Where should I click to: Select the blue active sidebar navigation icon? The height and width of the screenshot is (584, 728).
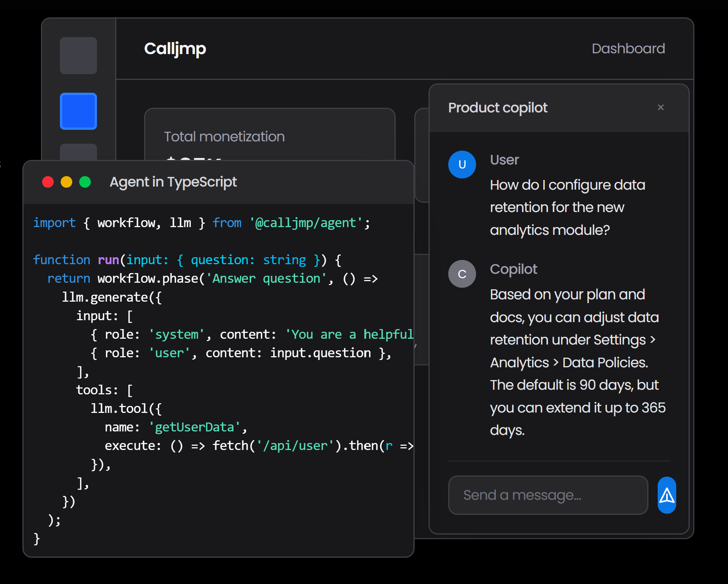click(78, 111)
